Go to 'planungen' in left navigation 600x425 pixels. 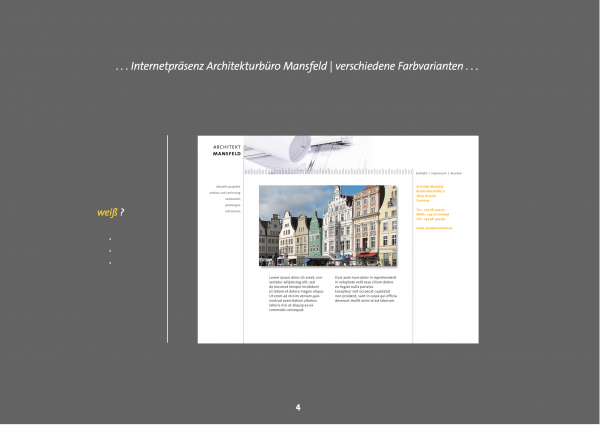[232, 205]
